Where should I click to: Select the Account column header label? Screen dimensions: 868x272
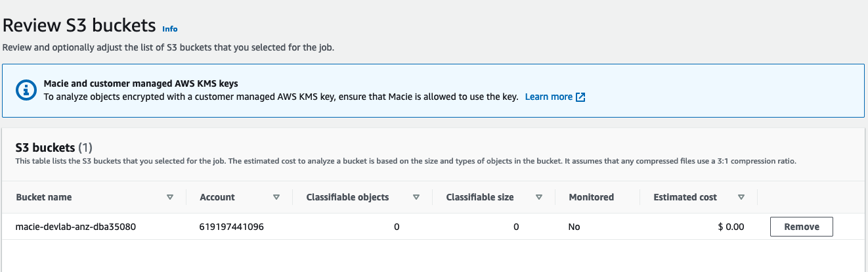click(x=217, y=197)
